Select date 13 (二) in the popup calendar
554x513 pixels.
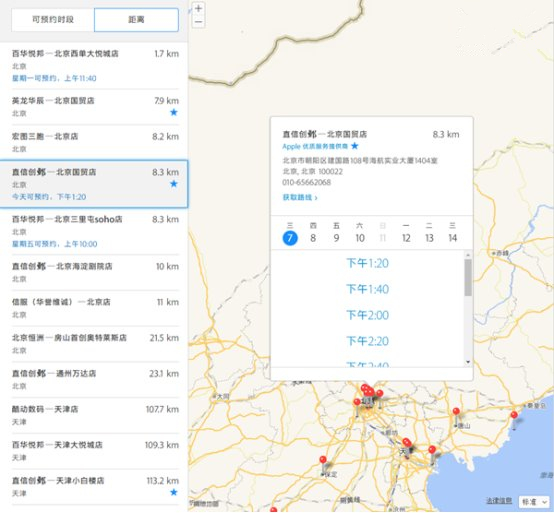(x=429, y=238)
